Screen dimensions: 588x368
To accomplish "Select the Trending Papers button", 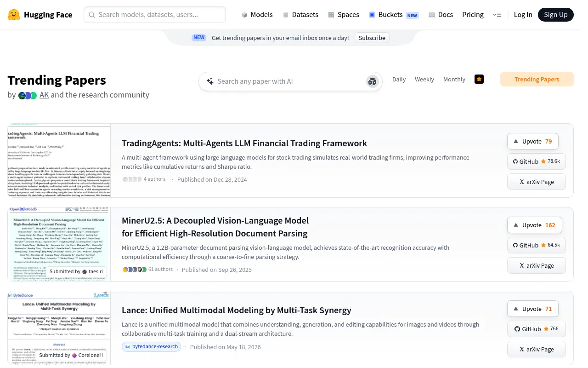I will [537, 79].
